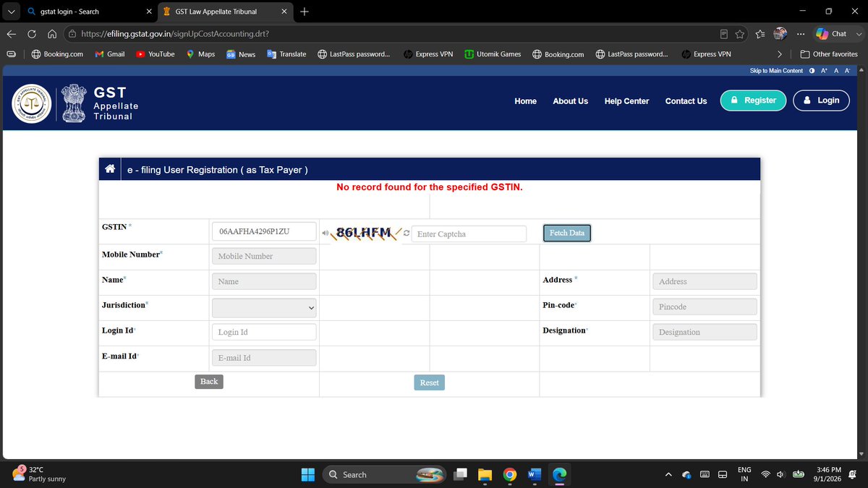Open the favorites list icon
Screen dimensions: 868x488
[760, 34]
